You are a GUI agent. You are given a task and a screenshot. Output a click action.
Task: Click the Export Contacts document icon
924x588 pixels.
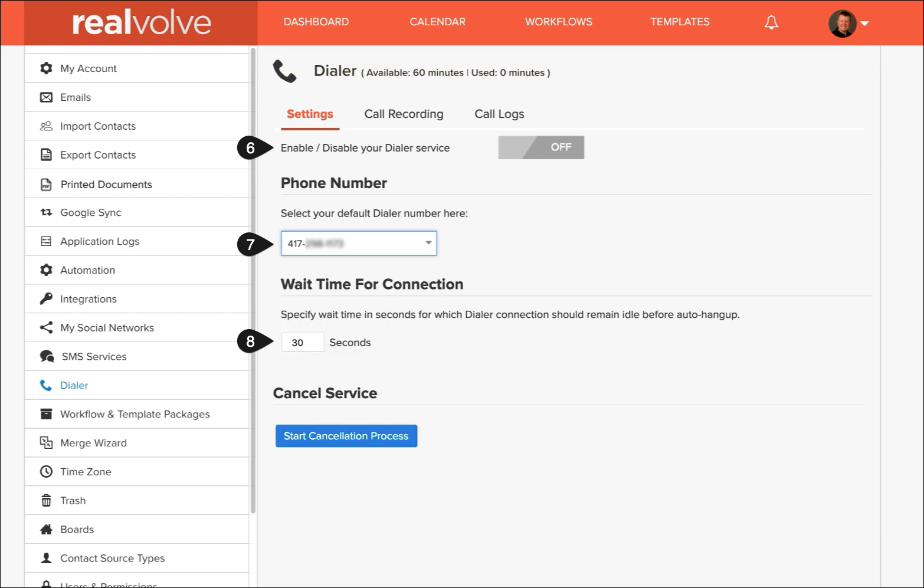tap(46, 155)
